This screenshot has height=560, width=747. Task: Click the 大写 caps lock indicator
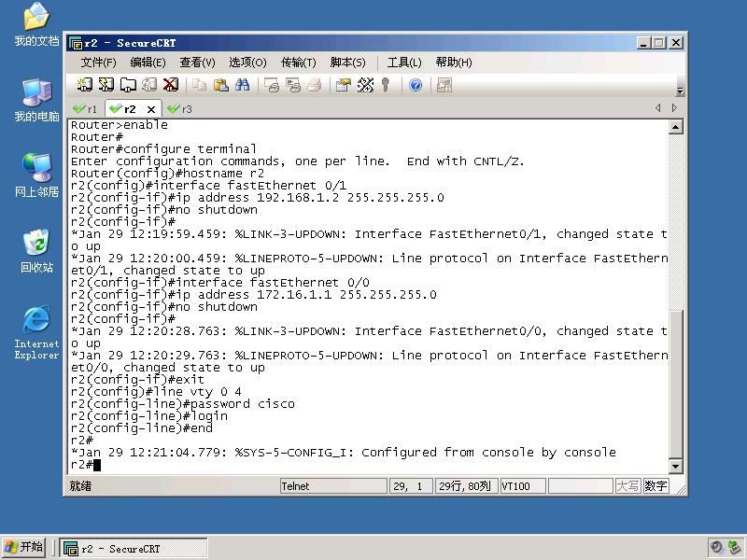coord(627,486)
